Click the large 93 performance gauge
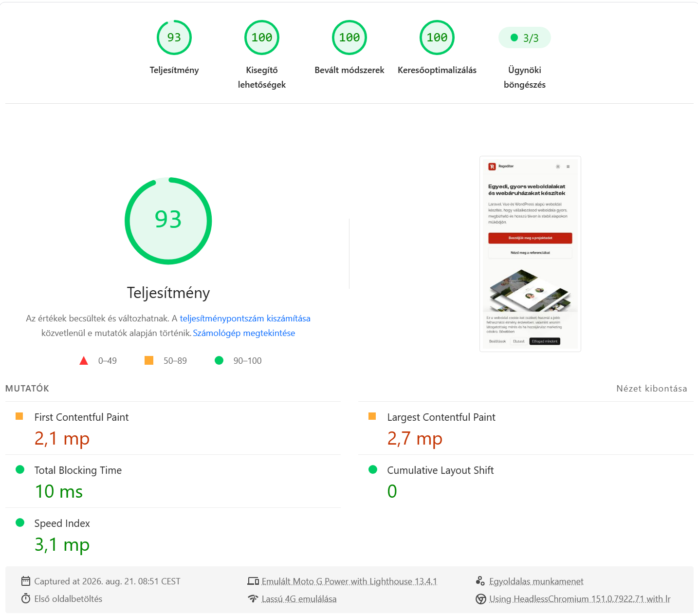Image resolution: width=698 pixels, height=616 pixels. [168, 221]
